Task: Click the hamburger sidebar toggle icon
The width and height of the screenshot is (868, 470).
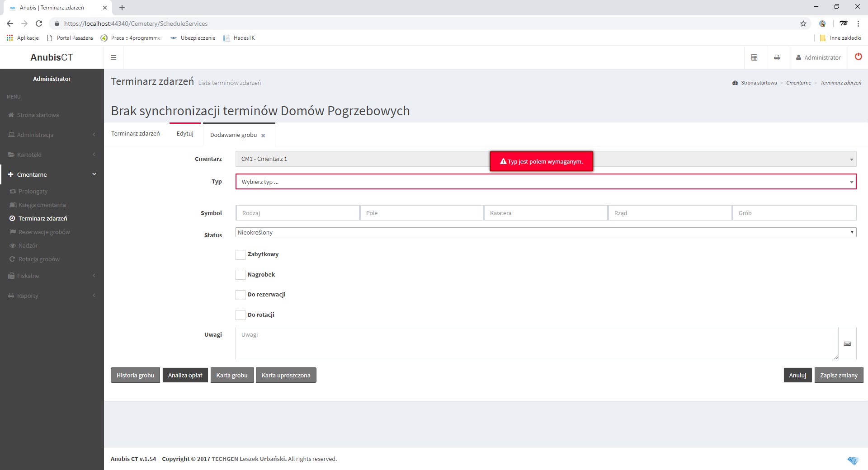Action: click(x=113, y=57)
